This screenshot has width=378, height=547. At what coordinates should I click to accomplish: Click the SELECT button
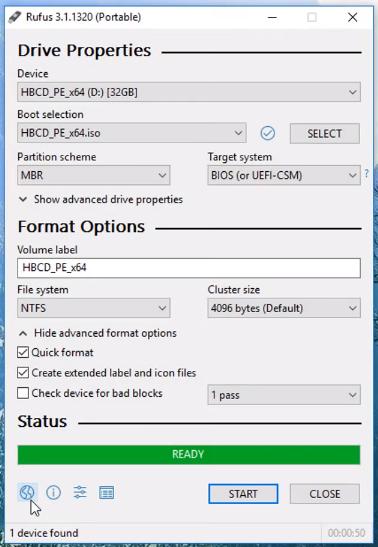325,133
